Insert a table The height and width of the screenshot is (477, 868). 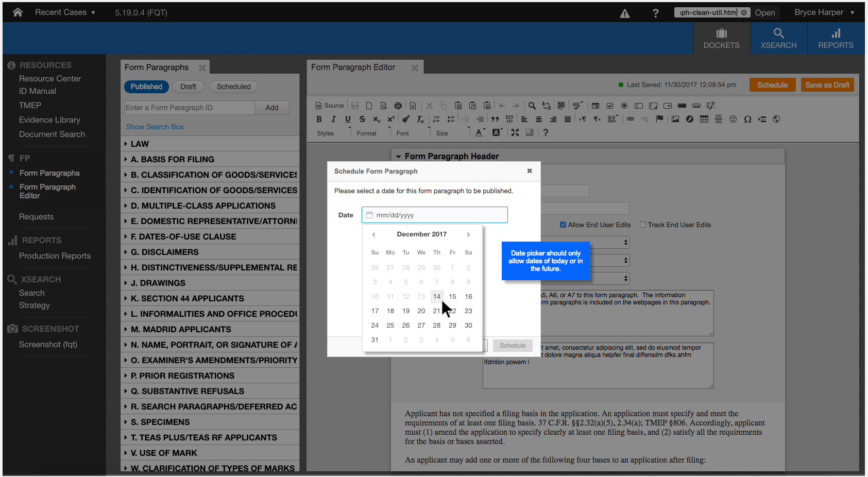coord(704,119)
